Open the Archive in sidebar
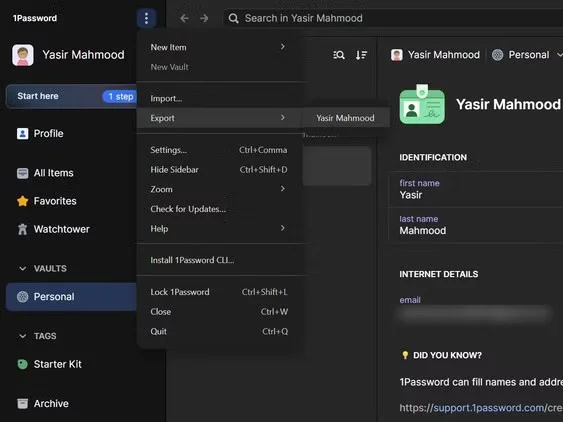 pos(43,403)
